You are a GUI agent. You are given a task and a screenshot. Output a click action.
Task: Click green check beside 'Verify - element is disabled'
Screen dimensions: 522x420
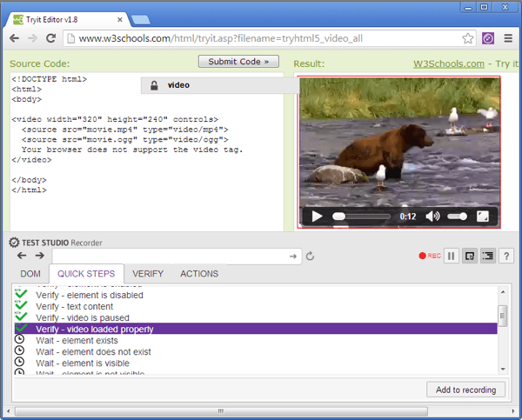[x=21, y=294]
